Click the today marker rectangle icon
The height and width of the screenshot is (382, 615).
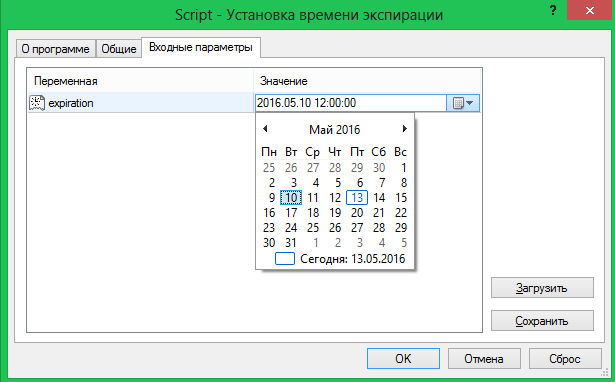[285, 259]
